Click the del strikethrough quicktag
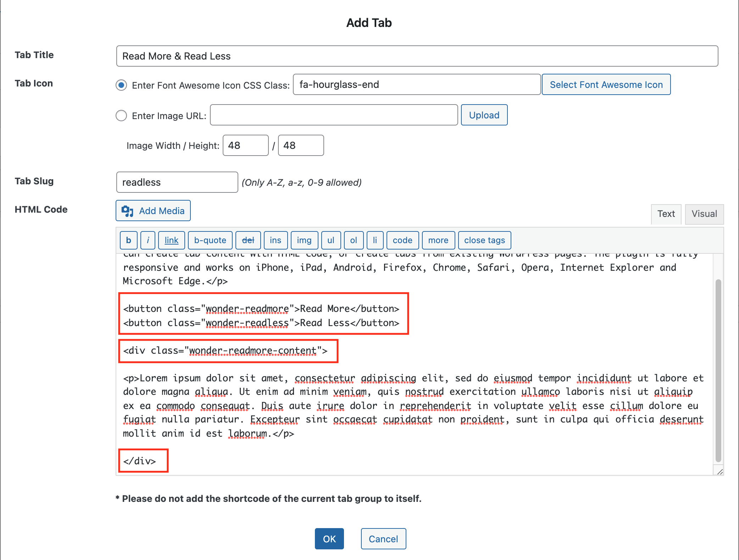The image size is (739, 560). [x=248, y=240]
